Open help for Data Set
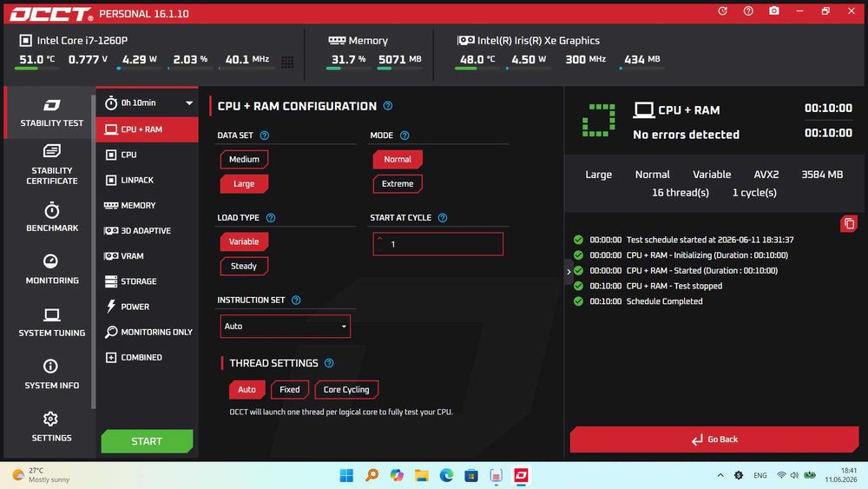The width and height of the screenshot is (868, 489). (x=265, y=135)
